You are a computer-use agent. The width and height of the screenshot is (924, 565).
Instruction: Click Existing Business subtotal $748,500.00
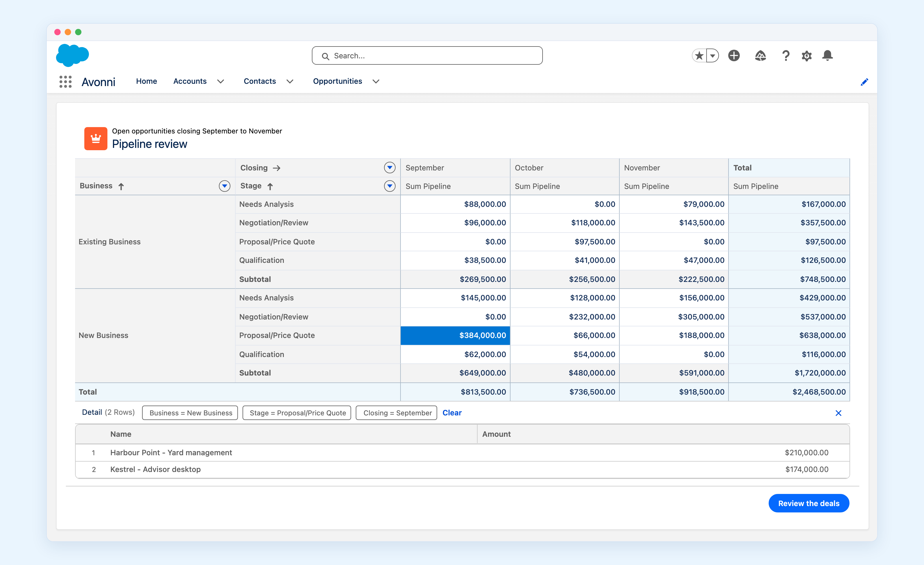789,279
